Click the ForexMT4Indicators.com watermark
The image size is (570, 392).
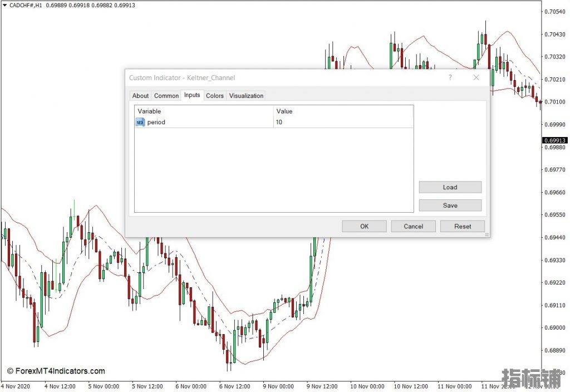coord(56,371)
